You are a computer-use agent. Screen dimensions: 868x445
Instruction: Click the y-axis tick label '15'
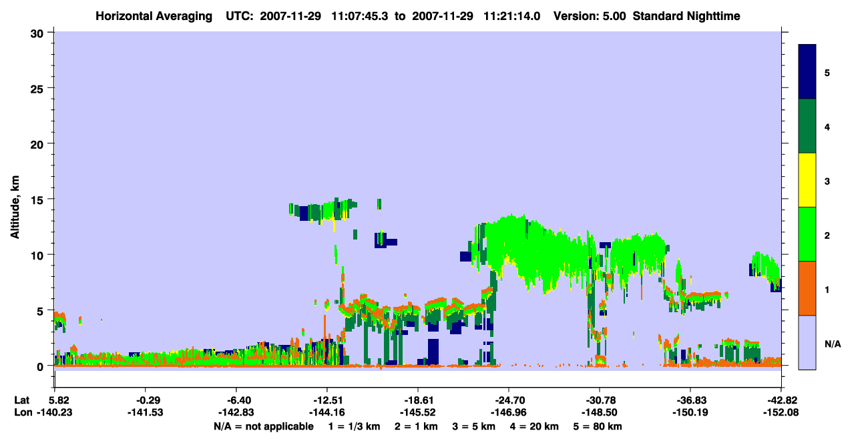[x=39, y=199]
